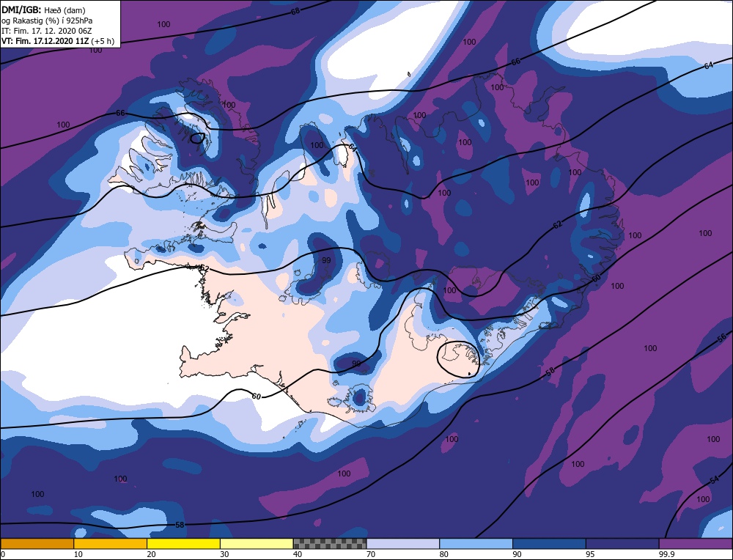Image resolution: width=733 pixels, height=560 pixels.
Task: Click the '56' height contour label
Action: 722,337
